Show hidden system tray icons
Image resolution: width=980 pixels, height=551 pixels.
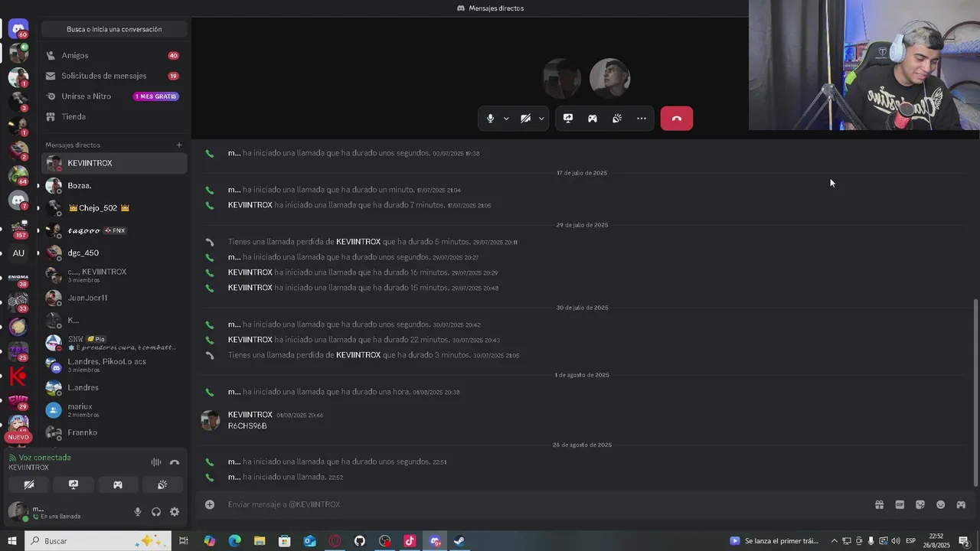point(835,541)
